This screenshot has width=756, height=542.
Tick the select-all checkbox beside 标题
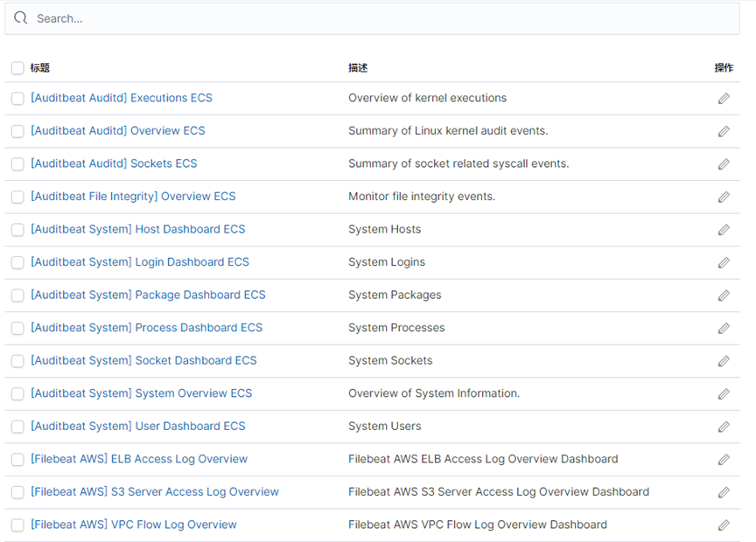(x=17, y=68)
